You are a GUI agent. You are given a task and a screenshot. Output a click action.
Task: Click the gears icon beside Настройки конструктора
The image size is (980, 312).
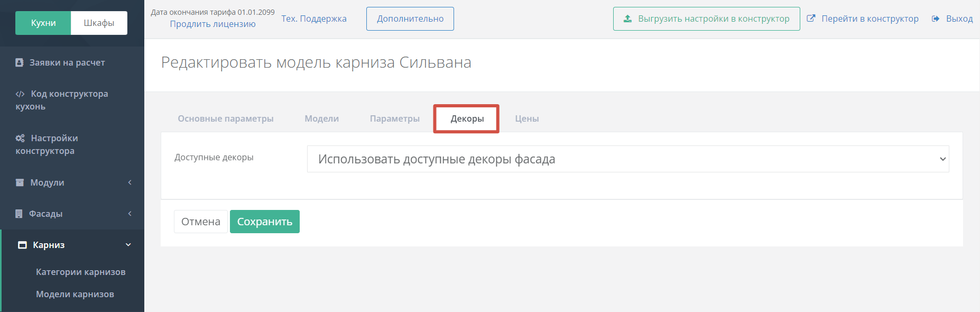20,138
